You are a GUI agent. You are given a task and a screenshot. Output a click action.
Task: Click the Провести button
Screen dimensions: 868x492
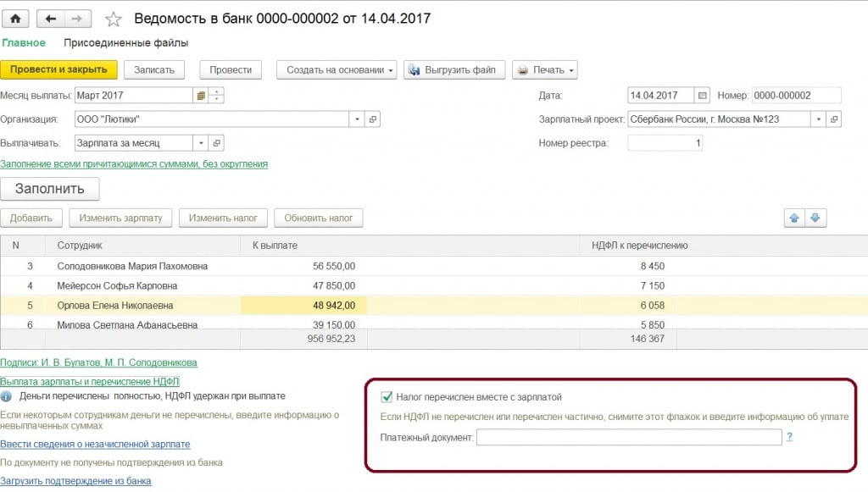click(231, 70)
